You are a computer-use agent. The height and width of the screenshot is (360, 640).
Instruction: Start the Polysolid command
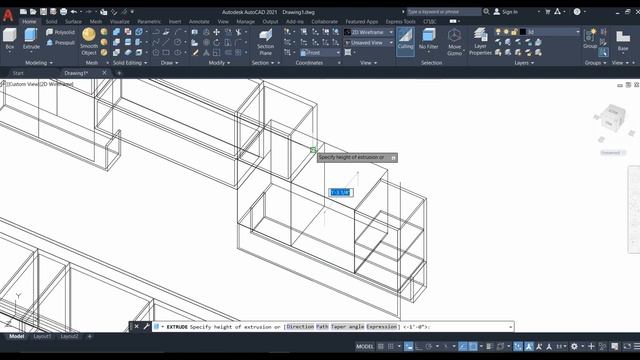pos(60,32)
